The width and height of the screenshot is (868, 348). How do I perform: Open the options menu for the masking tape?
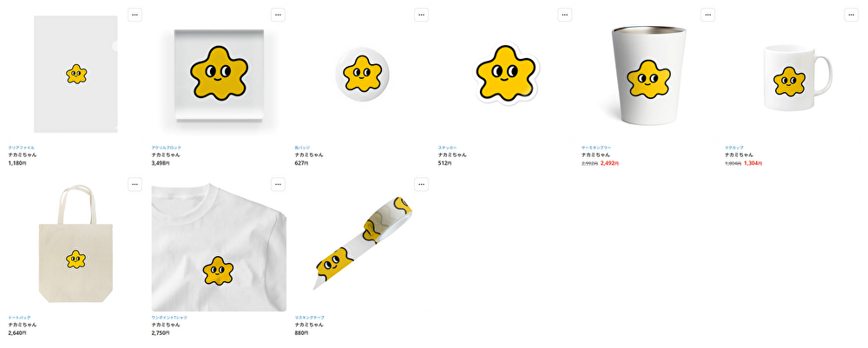tap(421, 184)
